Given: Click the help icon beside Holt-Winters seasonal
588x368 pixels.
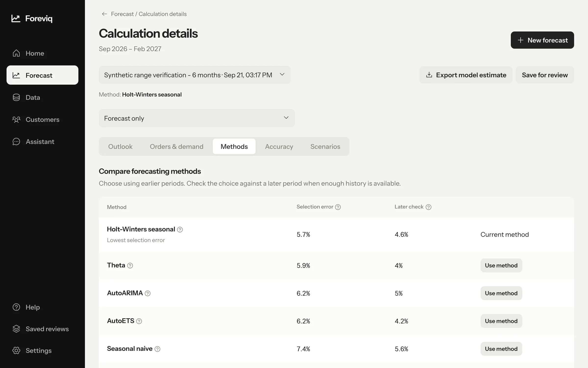Looking at the screenshot, I should click(180, 229).
